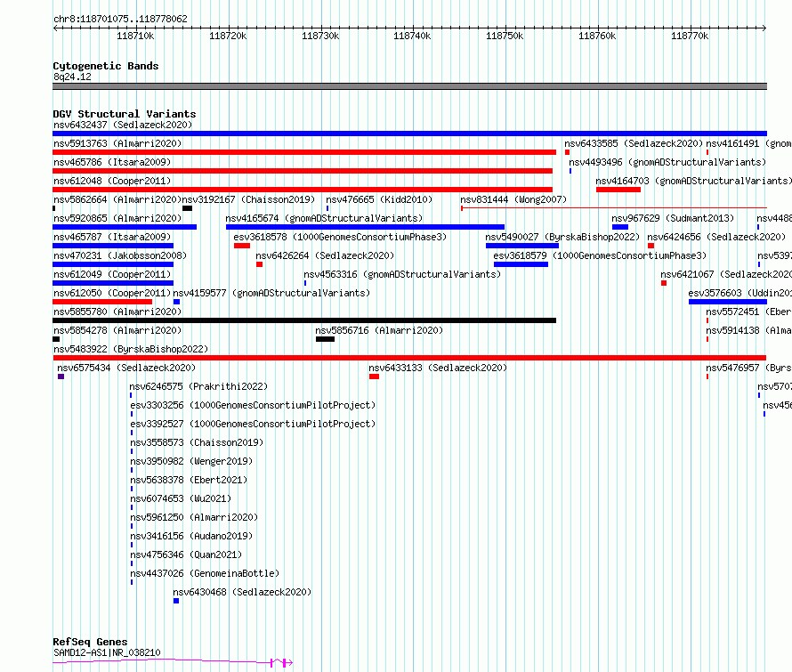Viewport: 792px width, 672px height.
Task: Click nsv612049 (Cooper2011) label
Action: pyautogui.click(x=112, y=274)
